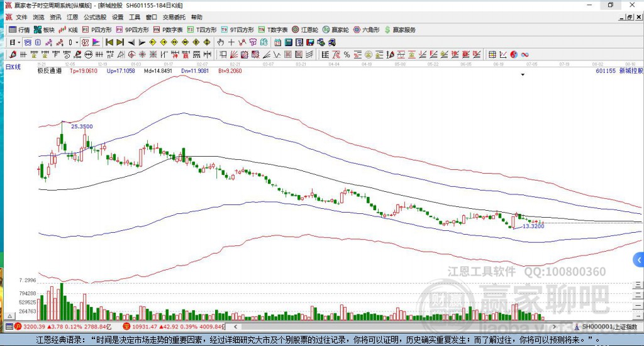Click the circled 金 gold icon

click(369, 54)
